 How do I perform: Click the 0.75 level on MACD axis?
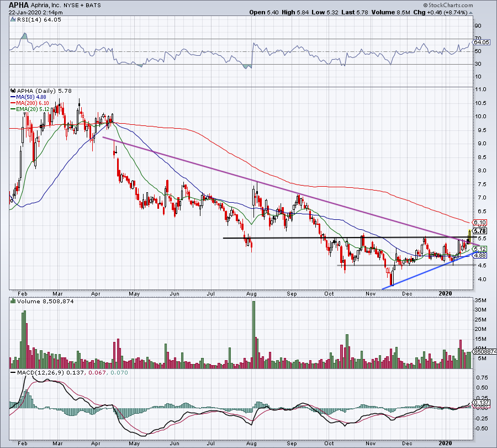(482, 378)
